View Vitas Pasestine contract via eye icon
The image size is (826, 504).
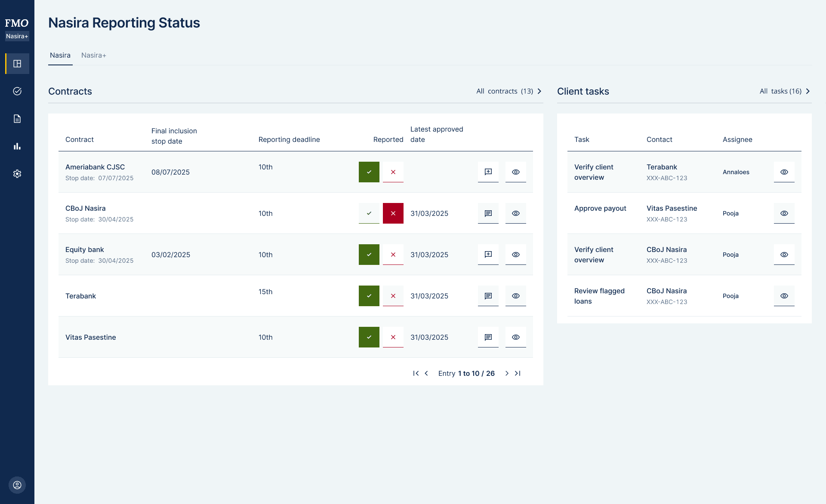515,337
